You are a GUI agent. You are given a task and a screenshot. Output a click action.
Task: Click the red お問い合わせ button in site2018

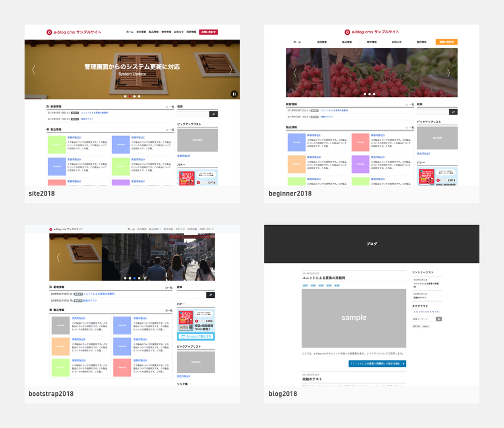[x=208, y=32]
